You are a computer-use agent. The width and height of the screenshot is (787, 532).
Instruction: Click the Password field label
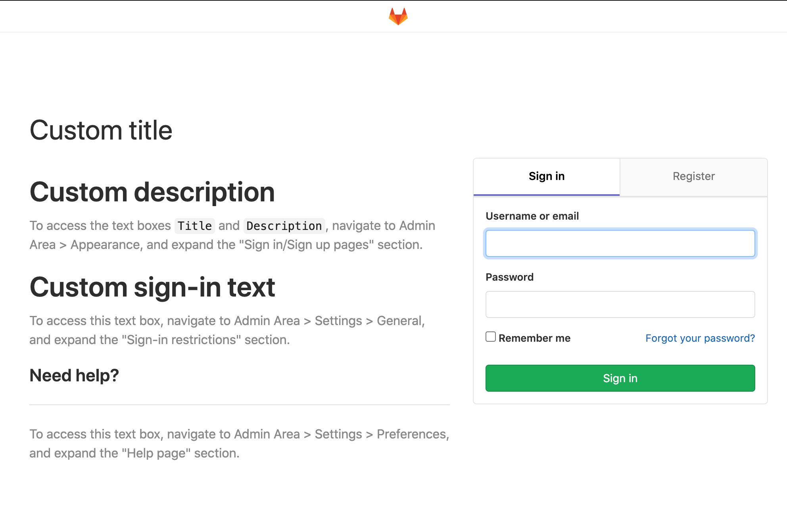pyautogui.click(x=509, y=277)
